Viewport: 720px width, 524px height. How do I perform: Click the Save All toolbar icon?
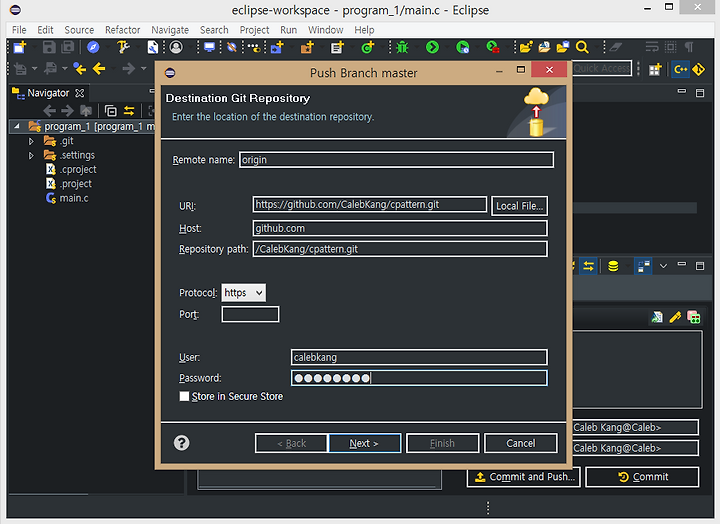[x=68, y=47]
